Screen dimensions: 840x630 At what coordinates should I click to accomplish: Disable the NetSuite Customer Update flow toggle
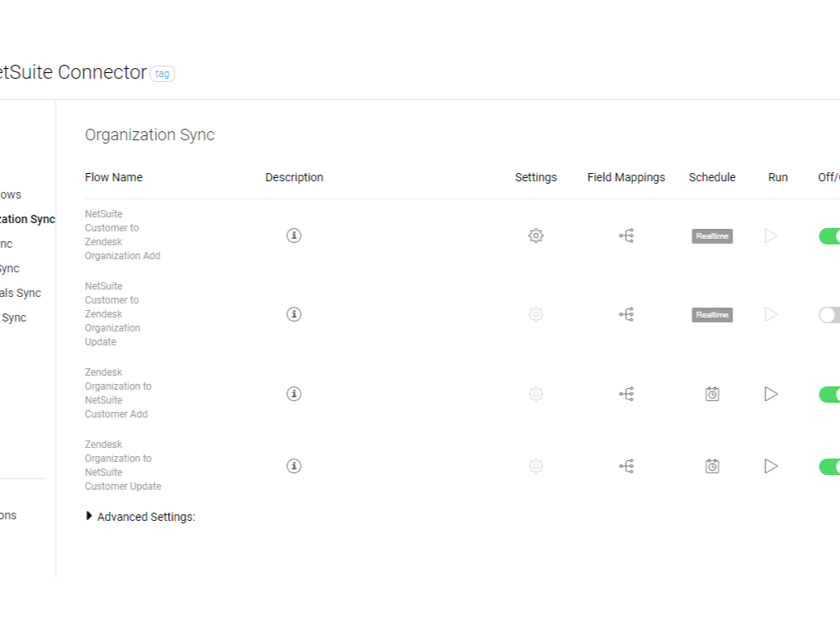tap(829, 467)
